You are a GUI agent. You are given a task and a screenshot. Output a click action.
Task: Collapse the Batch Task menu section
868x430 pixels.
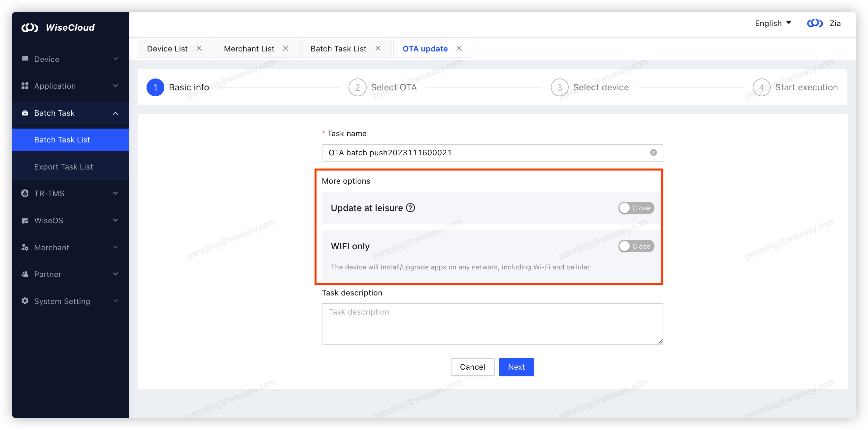116,113
